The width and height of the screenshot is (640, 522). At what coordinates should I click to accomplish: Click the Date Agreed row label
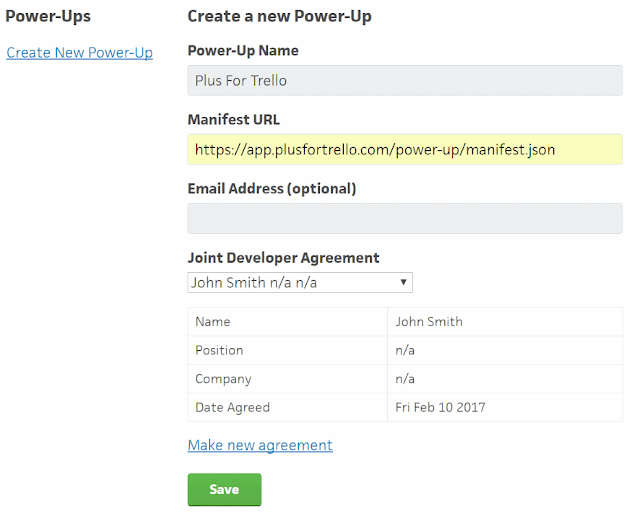pyautogui.click(x=233, y=407)
